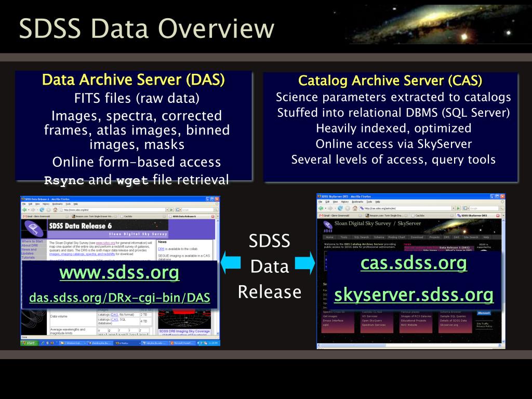Click Stop icon in SkyServer DR5 window
This screenshot has height=399, width=532.
(x=348, y=208)
